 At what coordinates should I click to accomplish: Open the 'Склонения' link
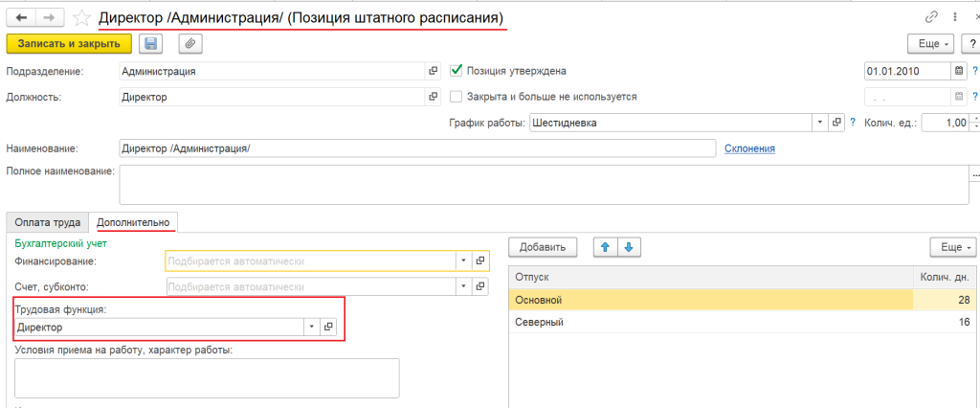749,147
